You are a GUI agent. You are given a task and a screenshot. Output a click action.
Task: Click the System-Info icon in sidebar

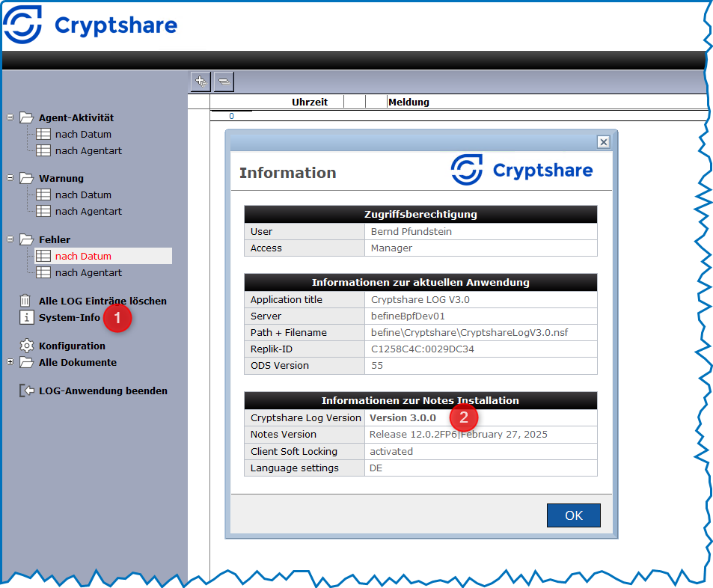tap(26, 317)
